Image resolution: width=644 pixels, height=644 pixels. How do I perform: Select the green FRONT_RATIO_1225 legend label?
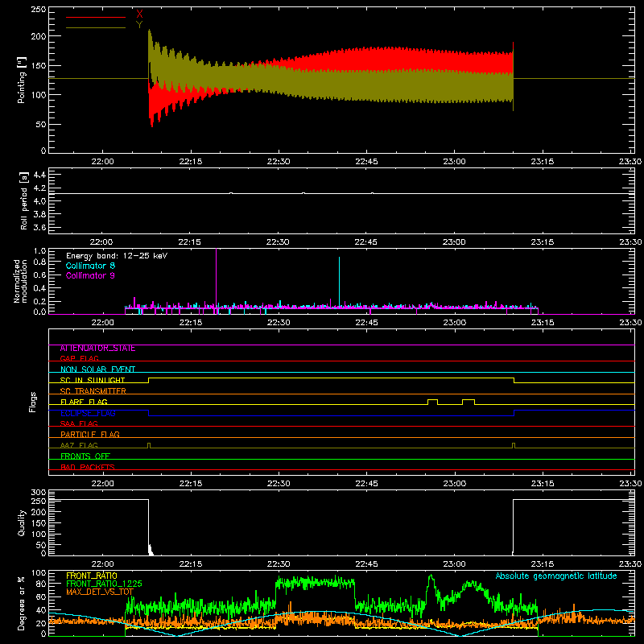click(104, 584)
